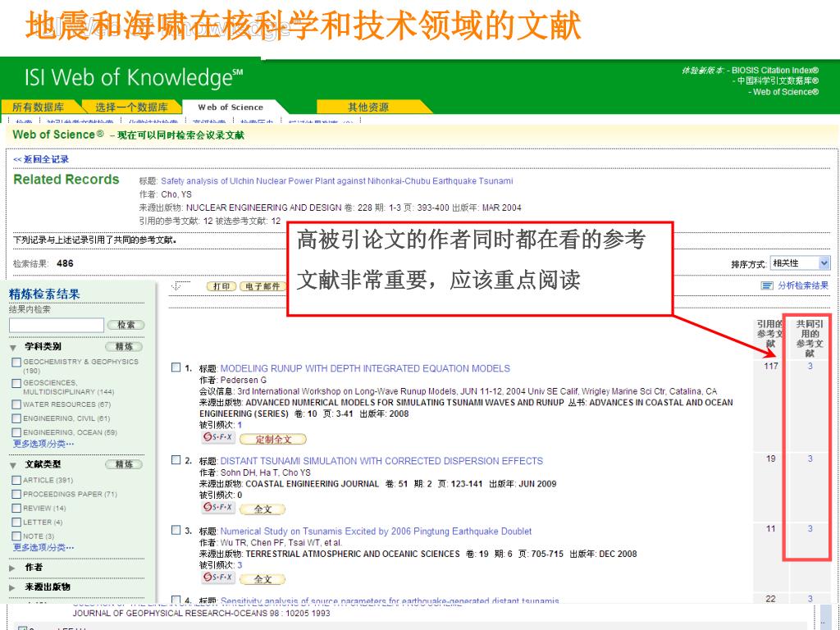Click the 分析检索结果 link
This screenshot has width=840, height=630.
[803, 285]
